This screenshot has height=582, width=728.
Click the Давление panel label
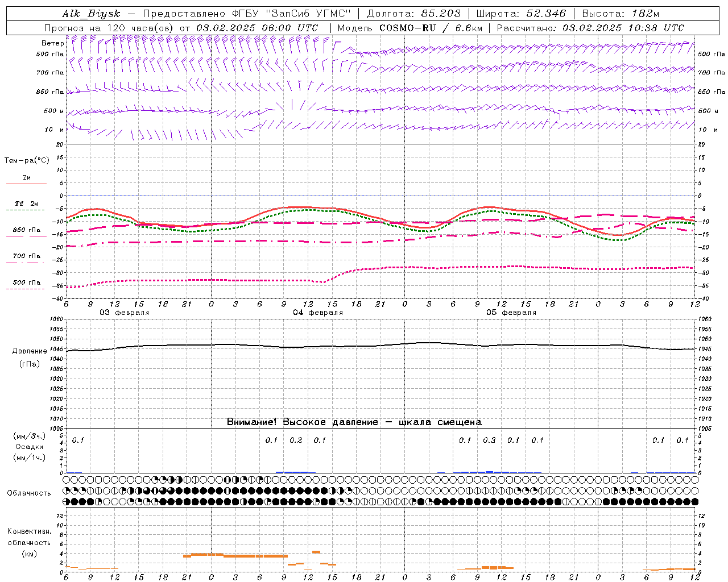tap(30, 351)
